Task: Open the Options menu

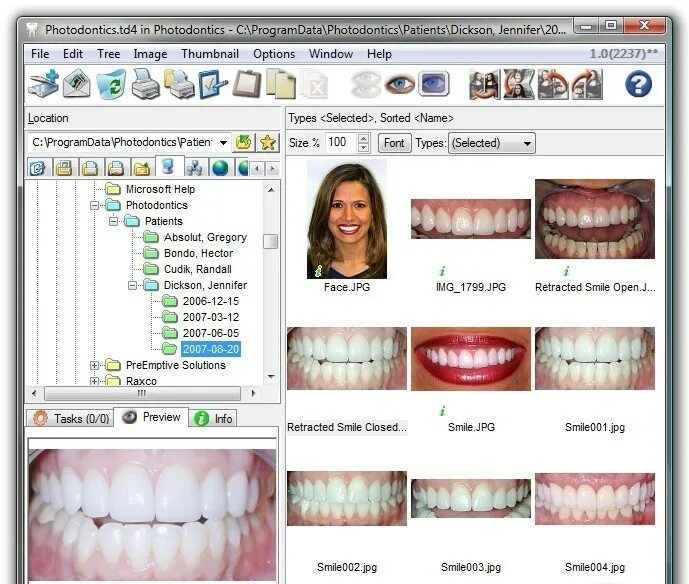Action: coord(274,54)
